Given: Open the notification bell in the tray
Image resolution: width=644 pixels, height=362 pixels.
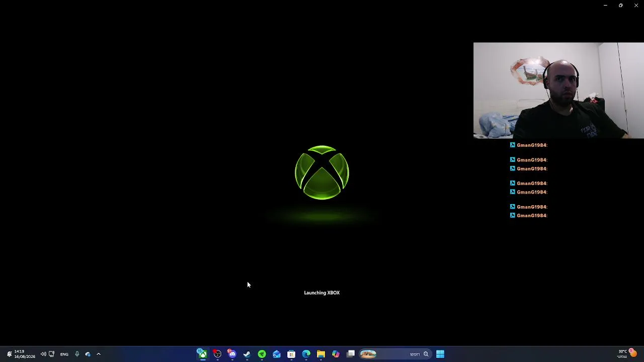Looking at the screenshot, I should (x=9, y=354).
